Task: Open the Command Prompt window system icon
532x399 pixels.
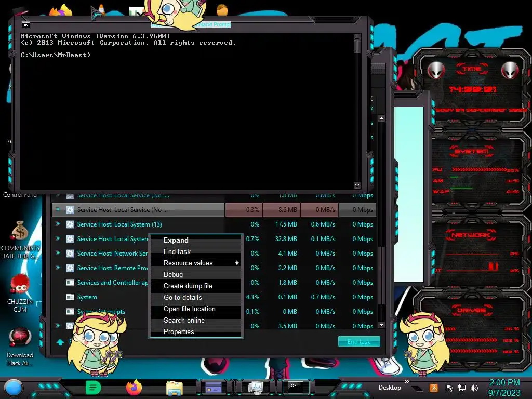Action: coord(26,25)
